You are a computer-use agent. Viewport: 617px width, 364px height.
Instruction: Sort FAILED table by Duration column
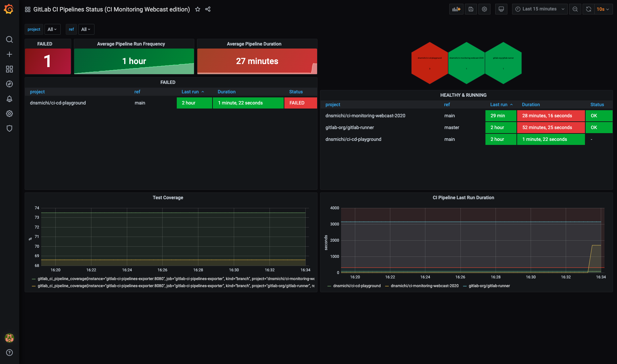point(226,92)
